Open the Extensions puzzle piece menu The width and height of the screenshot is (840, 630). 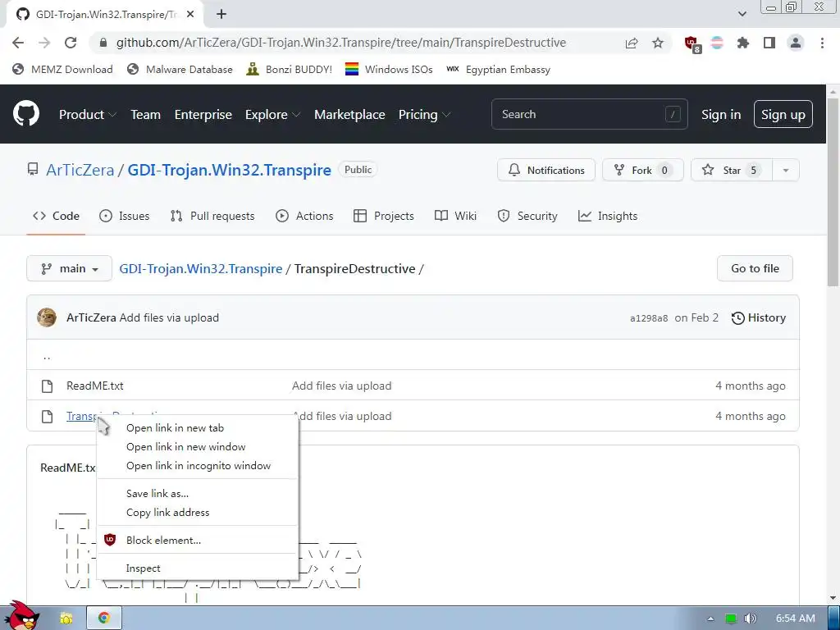click(743, 43)
